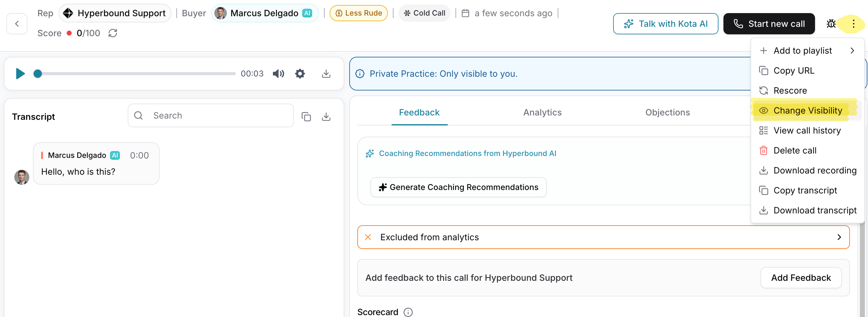Click Generate Coaching Recommendations
This screenshot has height=317, width=868.
pyautogui.click(x=458, y=188)
